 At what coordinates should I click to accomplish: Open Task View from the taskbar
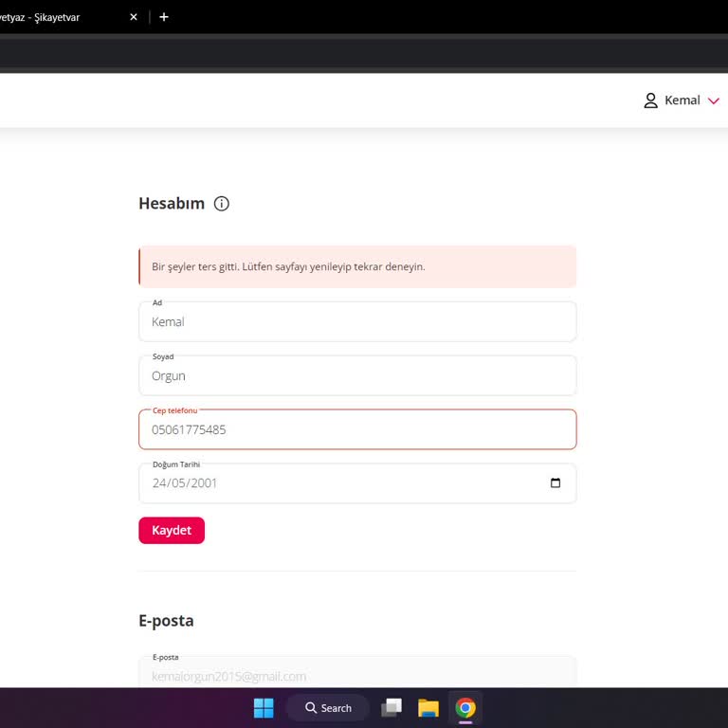point(391,708)
